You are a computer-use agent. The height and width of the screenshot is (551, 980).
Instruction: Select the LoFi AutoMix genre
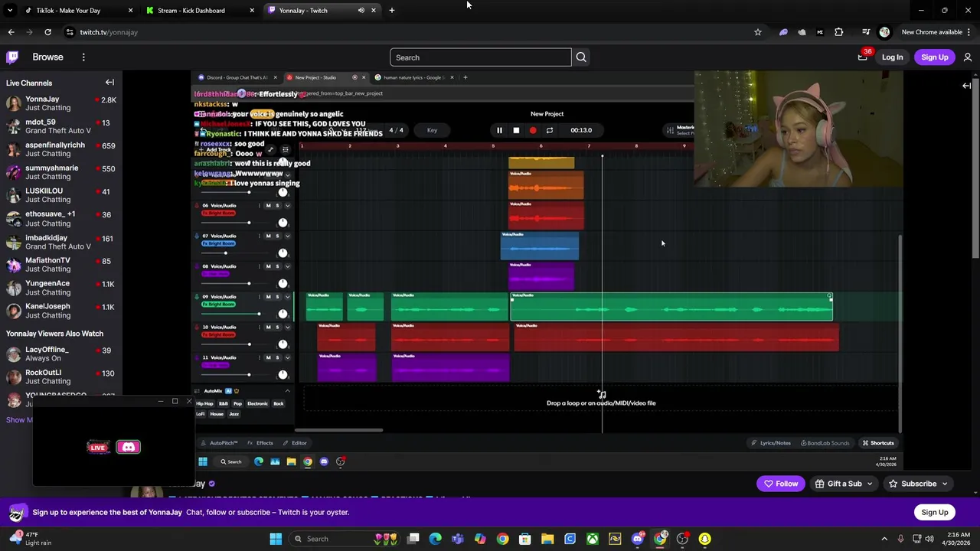(x=200, y=414)
